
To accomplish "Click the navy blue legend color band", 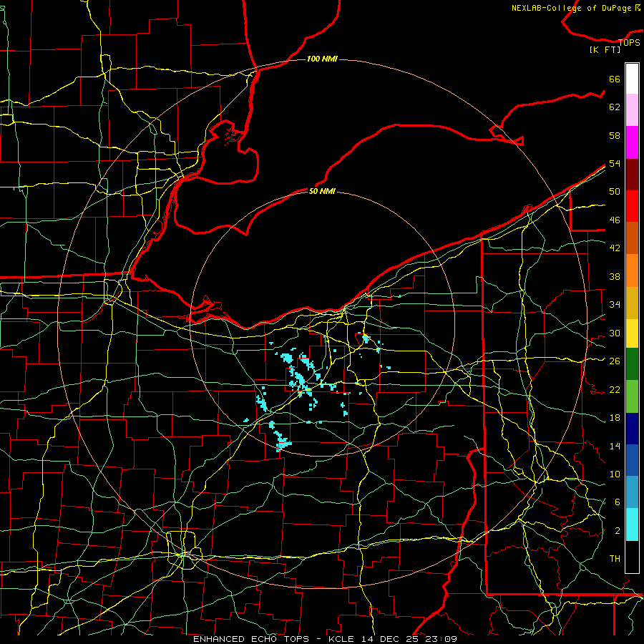I will 632,429.
